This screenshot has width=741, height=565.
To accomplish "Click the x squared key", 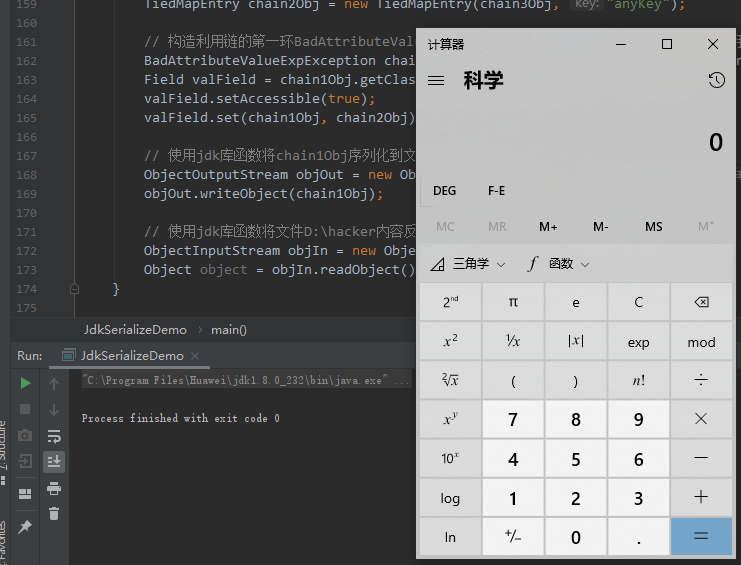I will pos(450,341).
